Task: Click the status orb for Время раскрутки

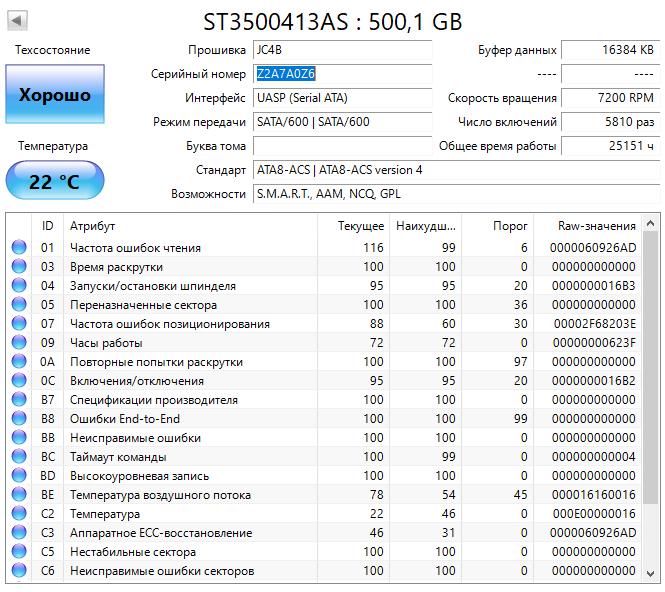Action: [19, 267]
